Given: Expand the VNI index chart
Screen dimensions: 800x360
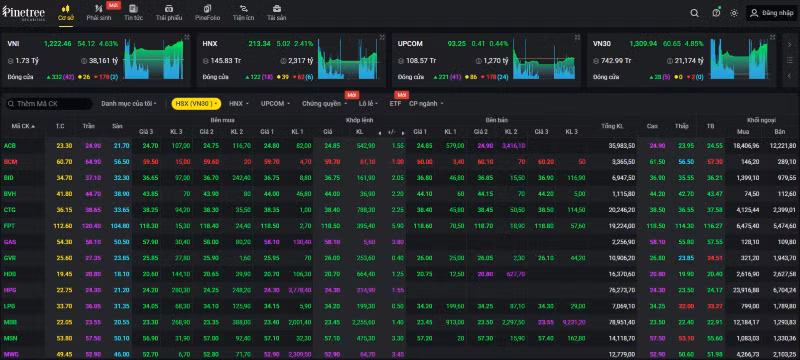Looking at the screenshot, I should [x=187, y=37].
